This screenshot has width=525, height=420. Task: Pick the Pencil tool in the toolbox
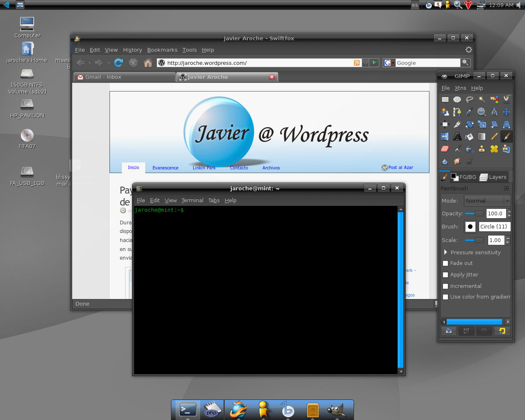pos(494,137)
